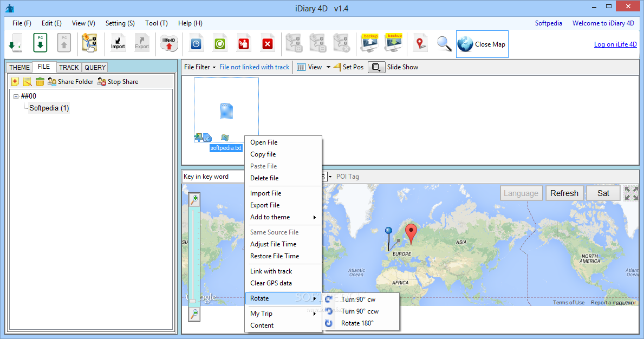This screenshot has width=644, height=339.
Task: Select the Rotate context menu item
Action: tap(283, 298)
